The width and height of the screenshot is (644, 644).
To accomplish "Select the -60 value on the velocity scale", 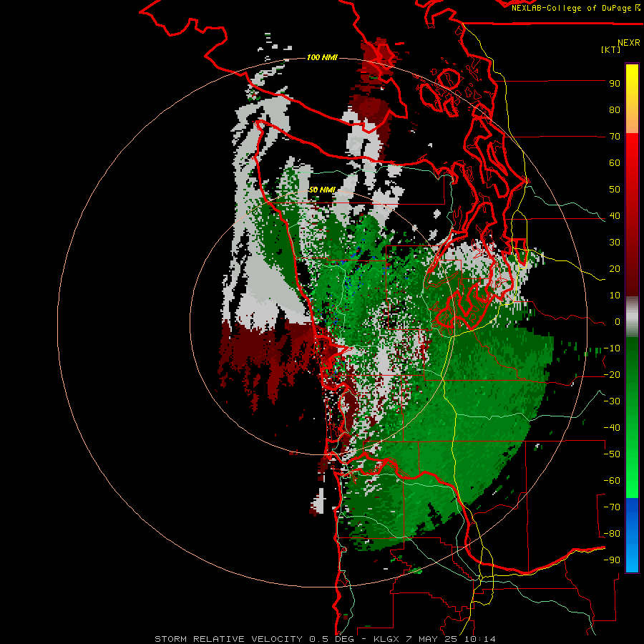I will pyautogui.click(x=612, y=481).
